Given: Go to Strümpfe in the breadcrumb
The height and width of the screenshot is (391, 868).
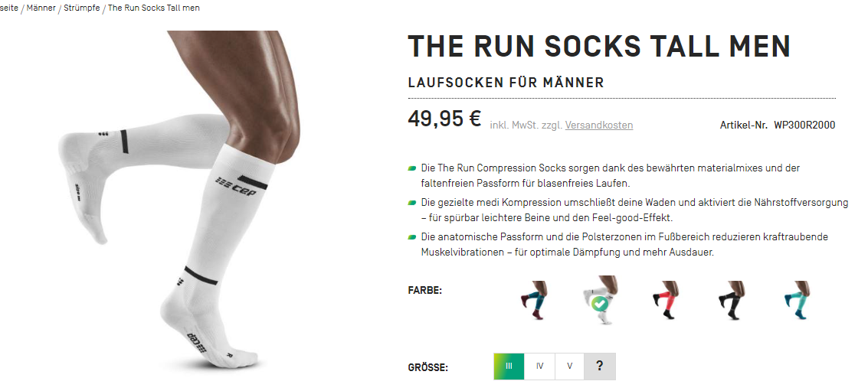Looking at the screenshot, I should 82,8.
